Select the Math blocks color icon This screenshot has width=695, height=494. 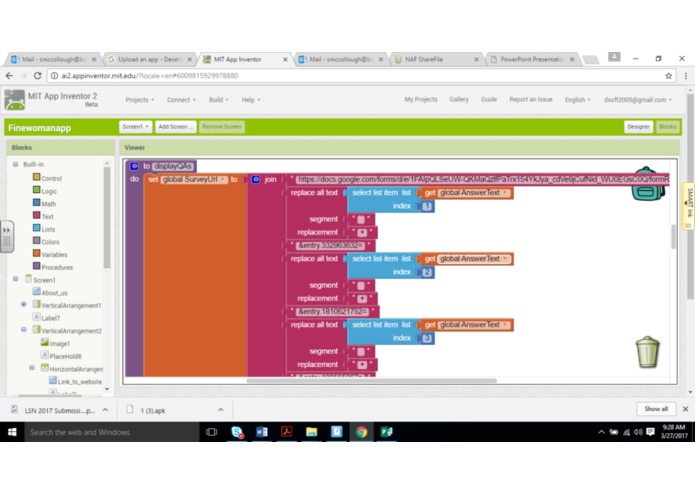[x=37, y=202]
